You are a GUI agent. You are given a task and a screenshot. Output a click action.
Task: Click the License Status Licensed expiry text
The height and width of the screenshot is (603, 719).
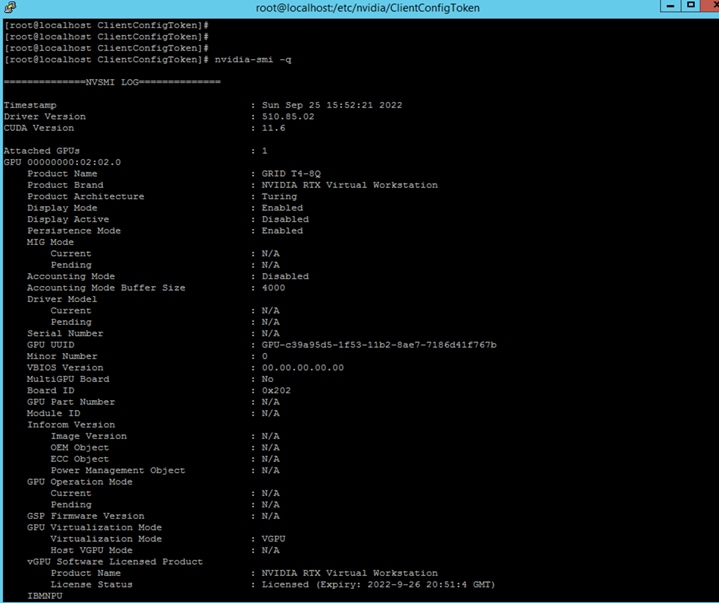coord(378,585)
